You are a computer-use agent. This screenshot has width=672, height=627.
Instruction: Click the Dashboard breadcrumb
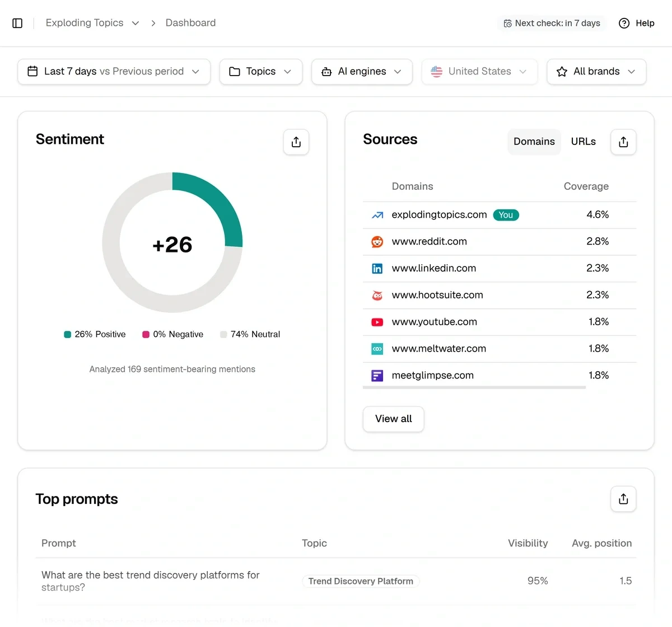coord(190,23)
